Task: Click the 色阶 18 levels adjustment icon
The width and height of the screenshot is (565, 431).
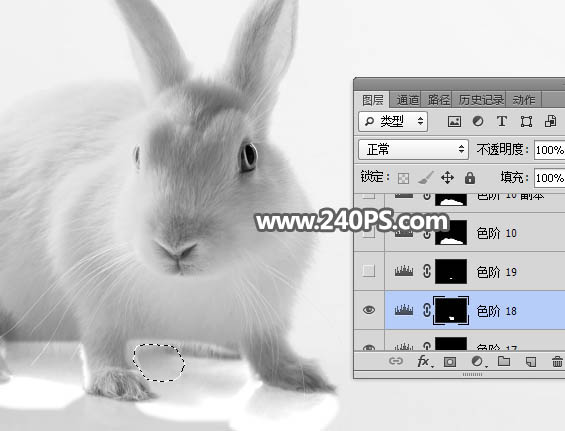Action: tap(404, 310)
